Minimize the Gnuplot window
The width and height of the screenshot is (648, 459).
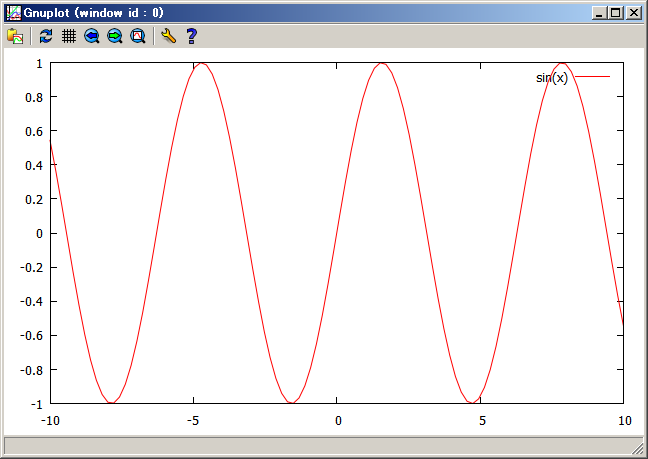(599, 13)
